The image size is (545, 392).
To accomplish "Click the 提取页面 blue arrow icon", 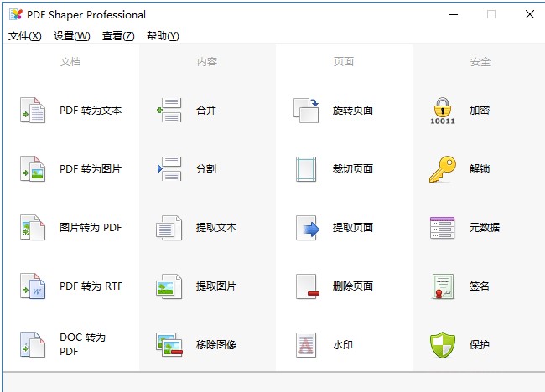I will (307, 228).
